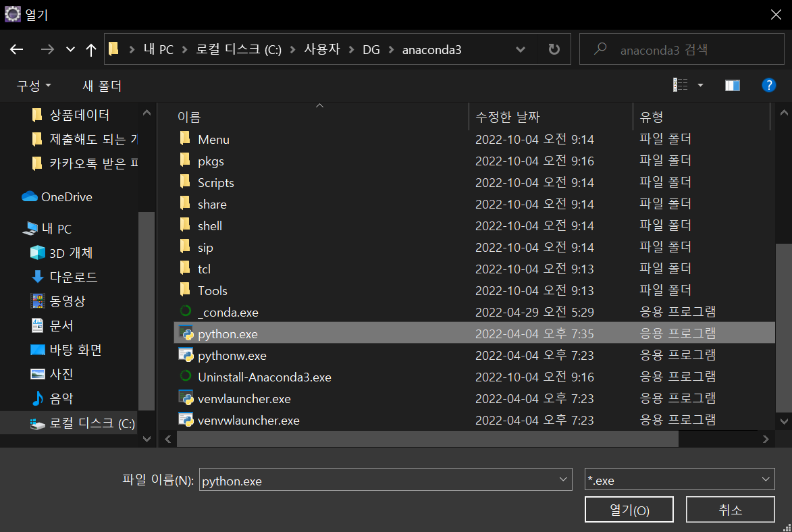Viewport: 792px width, 532px height.
Task: Select the Menu folder icon
Action: point(185,138)
